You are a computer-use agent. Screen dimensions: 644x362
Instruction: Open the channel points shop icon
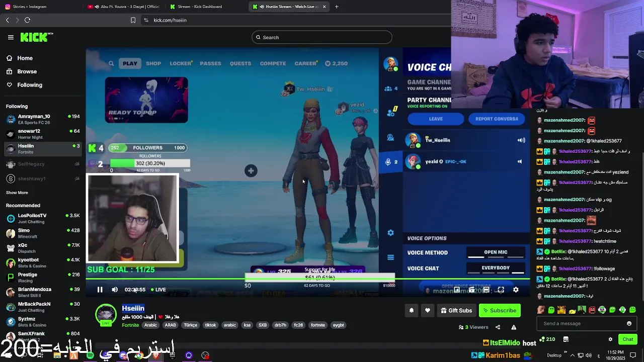click(x=566, y=339)
